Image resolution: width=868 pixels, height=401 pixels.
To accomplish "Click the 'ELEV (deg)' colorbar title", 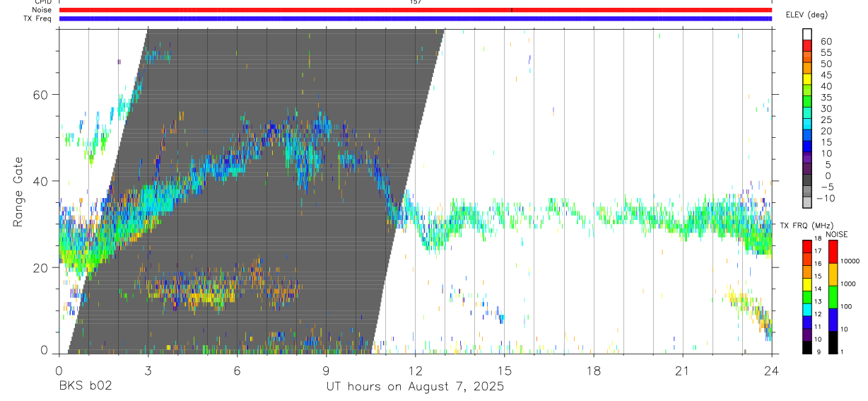I will click(x=807, y=15).
